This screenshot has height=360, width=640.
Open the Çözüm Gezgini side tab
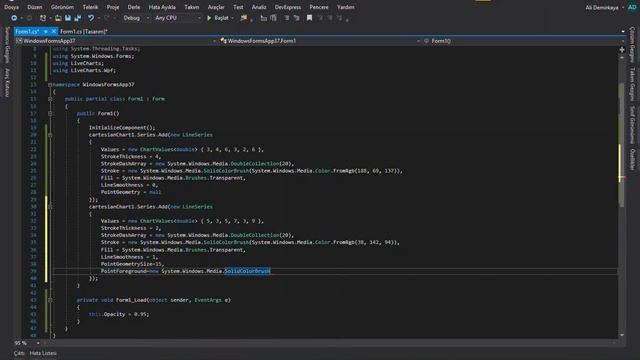[632, 44]
